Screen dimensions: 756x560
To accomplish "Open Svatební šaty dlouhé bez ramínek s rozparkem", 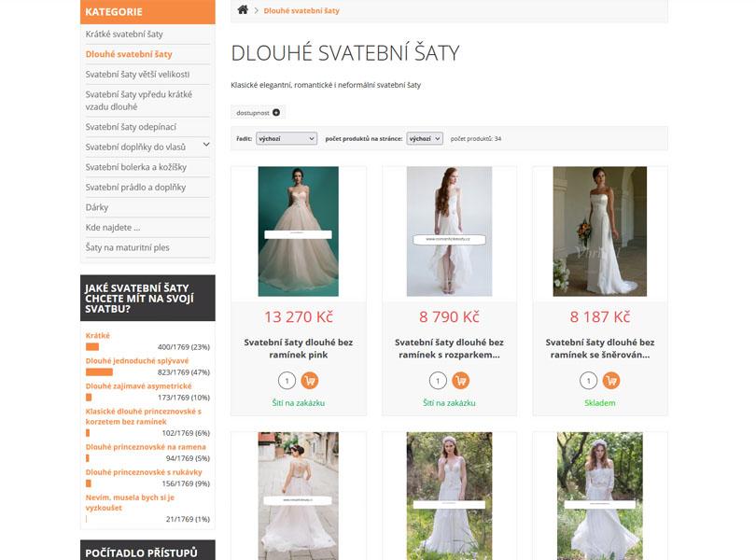I will click(x=449, y=348).
